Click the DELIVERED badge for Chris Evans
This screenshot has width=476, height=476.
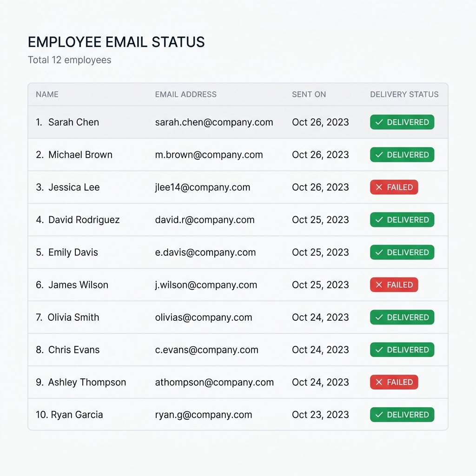[x=402, y=350]
